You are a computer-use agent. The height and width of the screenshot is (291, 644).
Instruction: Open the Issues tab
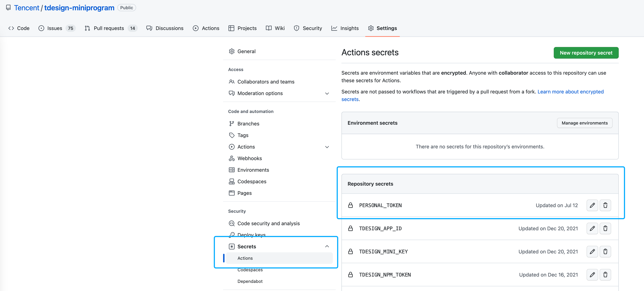[x=57, y=28]
